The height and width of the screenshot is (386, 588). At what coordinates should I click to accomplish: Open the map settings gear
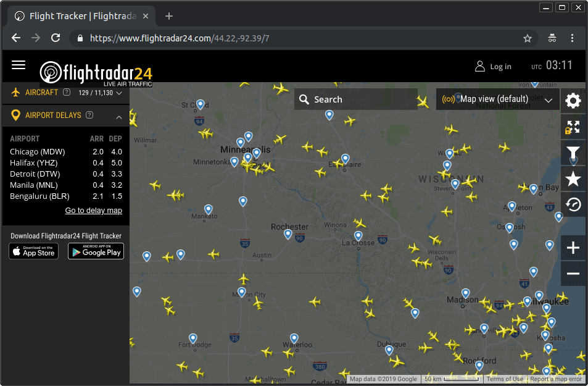573,101
